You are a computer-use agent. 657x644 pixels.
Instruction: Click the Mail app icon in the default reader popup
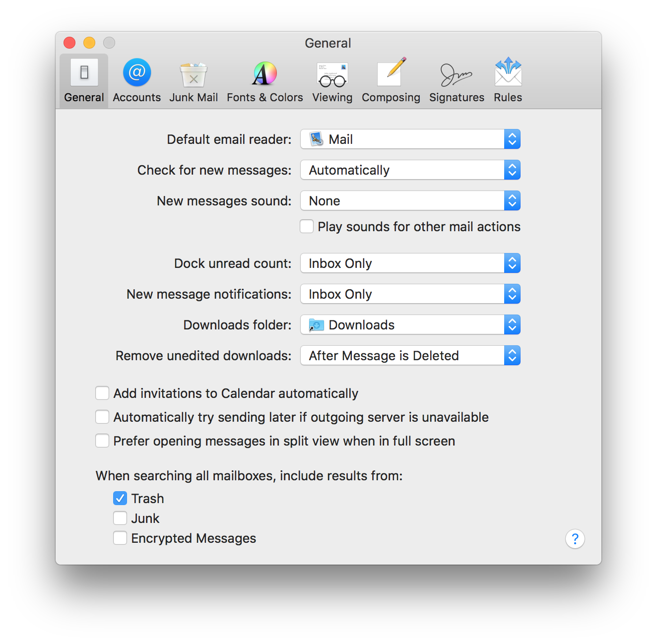317,139
